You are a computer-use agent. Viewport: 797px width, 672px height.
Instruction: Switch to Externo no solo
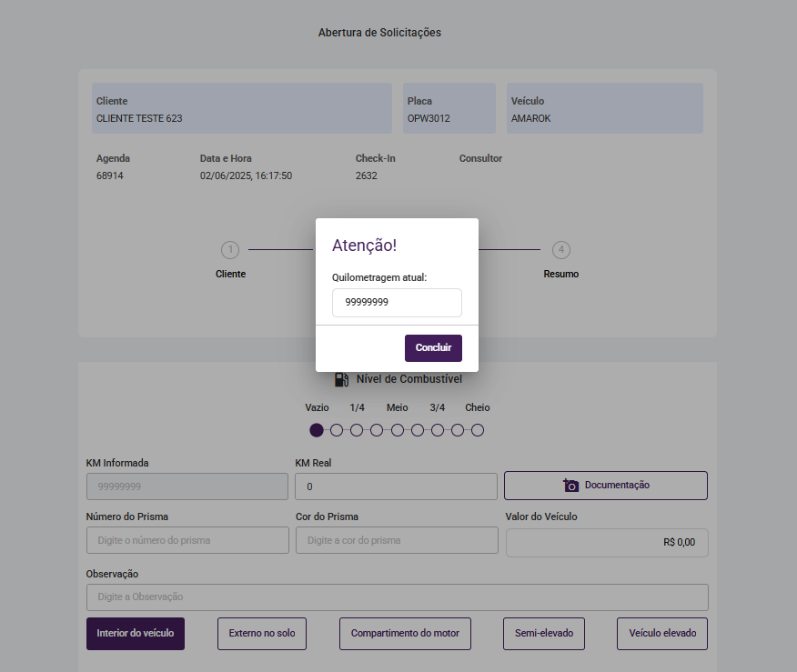[262, 634]
